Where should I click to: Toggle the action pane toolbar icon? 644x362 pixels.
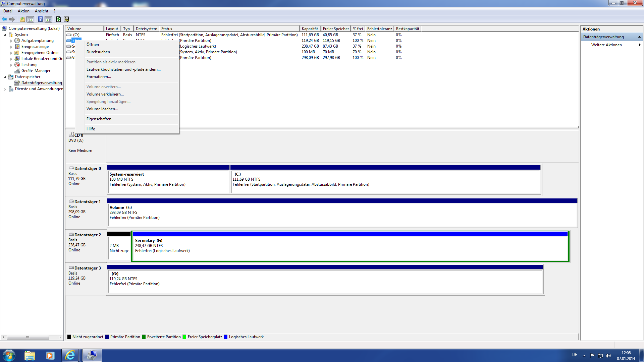[x=49, y=19]
